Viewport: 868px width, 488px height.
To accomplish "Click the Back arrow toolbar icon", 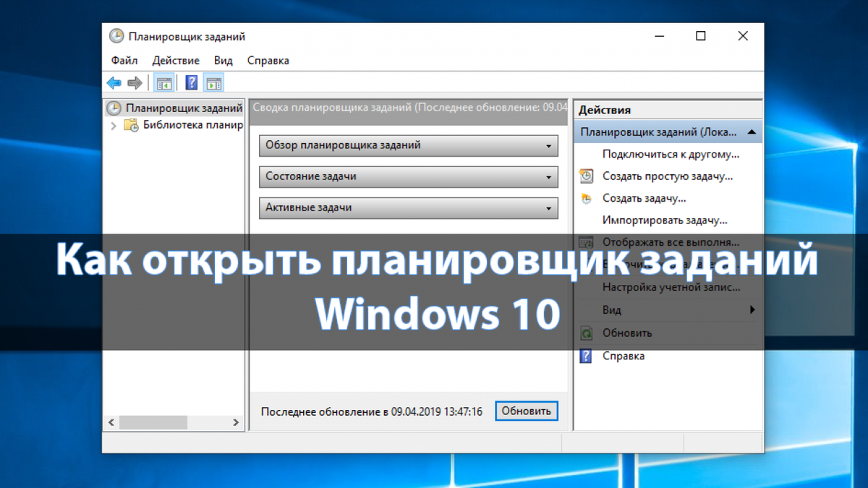I will (114, 83).
